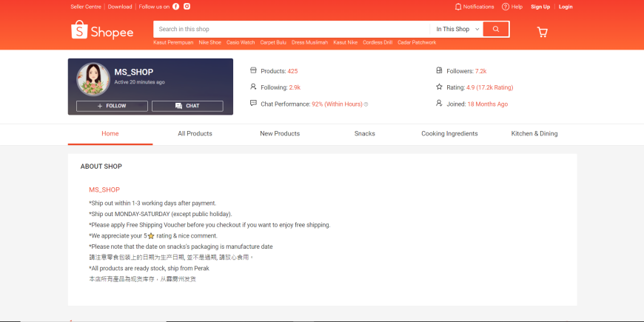
Task: Click the Following person icon
Action: 253,87
